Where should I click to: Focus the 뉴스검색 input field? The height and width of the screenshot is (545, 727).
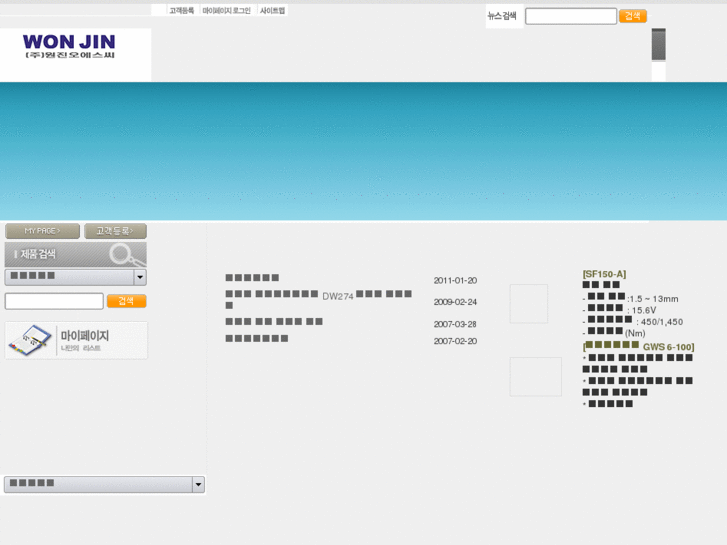click(571, 16)
